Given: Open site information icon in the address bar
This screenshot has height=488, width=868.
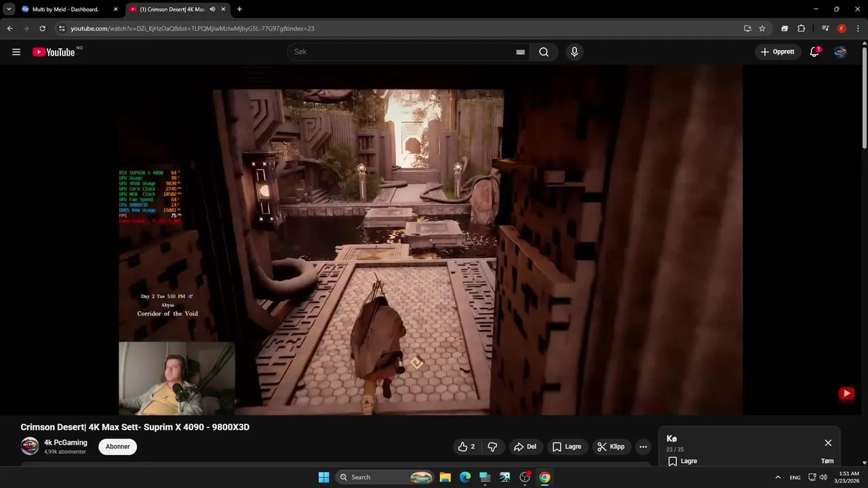Looking at the screenshot, I should point(62,28).
